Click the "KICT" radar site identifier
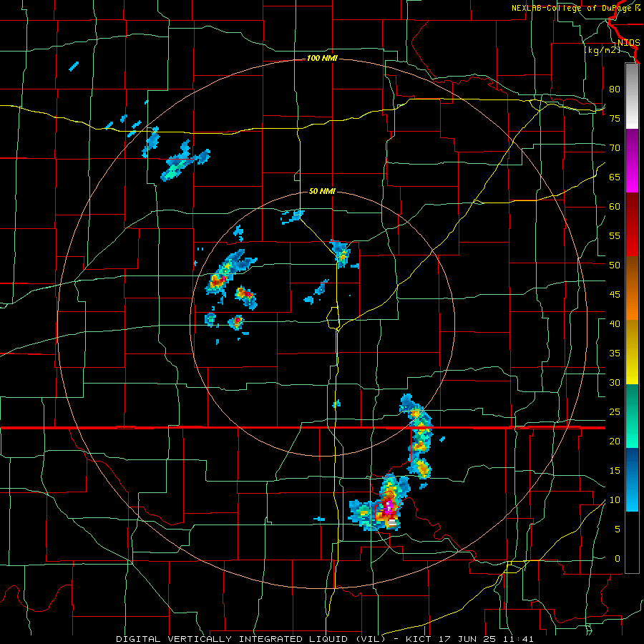The height and width of the screenshot is (644, 644). [x=418, y=639]
